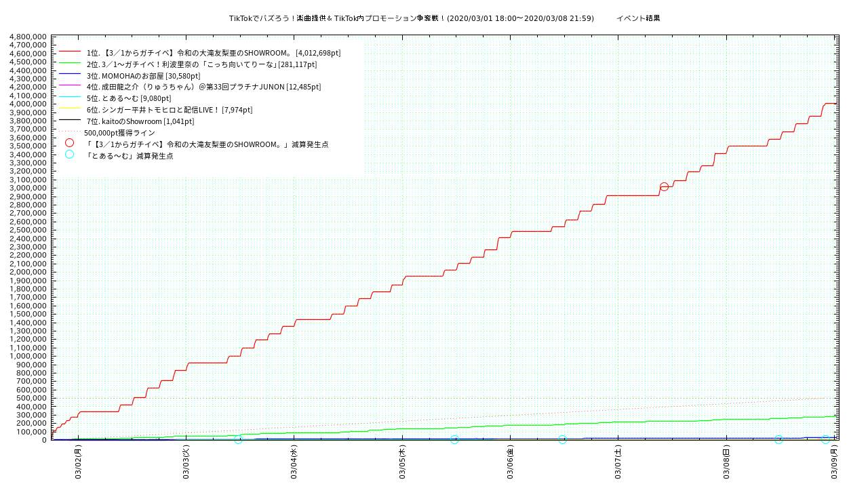Click cyan marker between 03/05 and 03/06
868x488 pixels.
(454, 440)
